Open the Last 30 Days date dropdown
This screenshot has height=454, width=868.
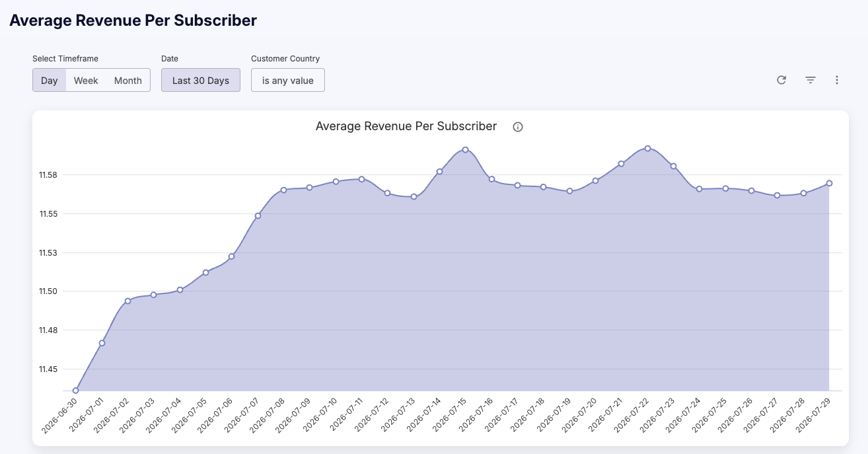click(x=201, y=81)
